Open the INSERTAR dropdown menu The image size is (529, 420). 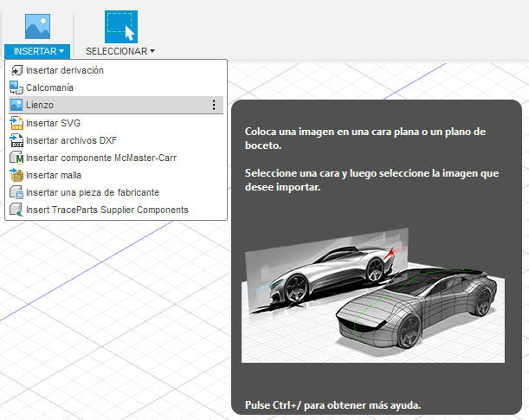tap(37, 51)
